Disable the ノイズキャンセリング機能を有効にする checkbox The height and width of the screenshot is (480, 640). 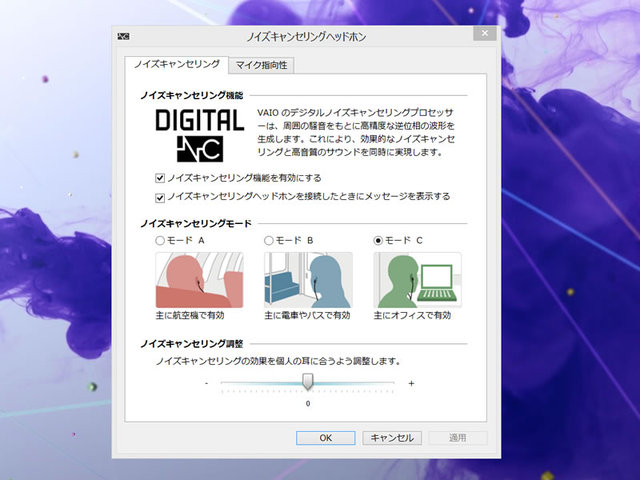pos(161,178)
